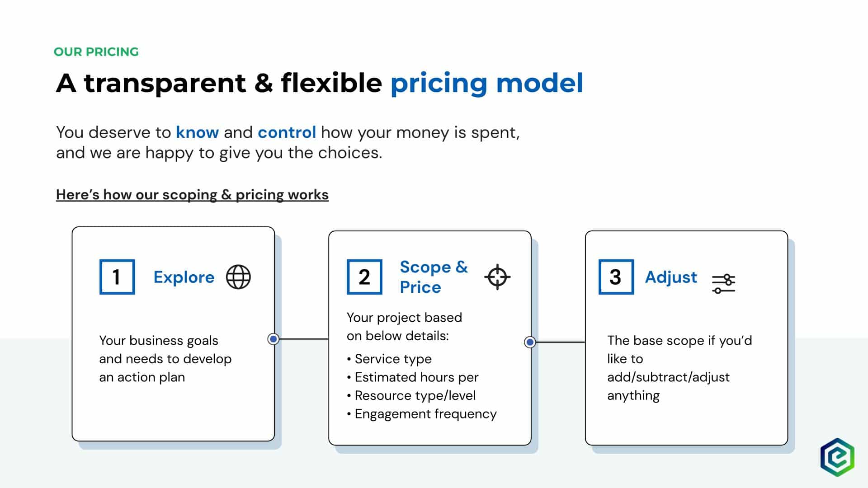Click the sliders adjust icon

click(723, 284)
